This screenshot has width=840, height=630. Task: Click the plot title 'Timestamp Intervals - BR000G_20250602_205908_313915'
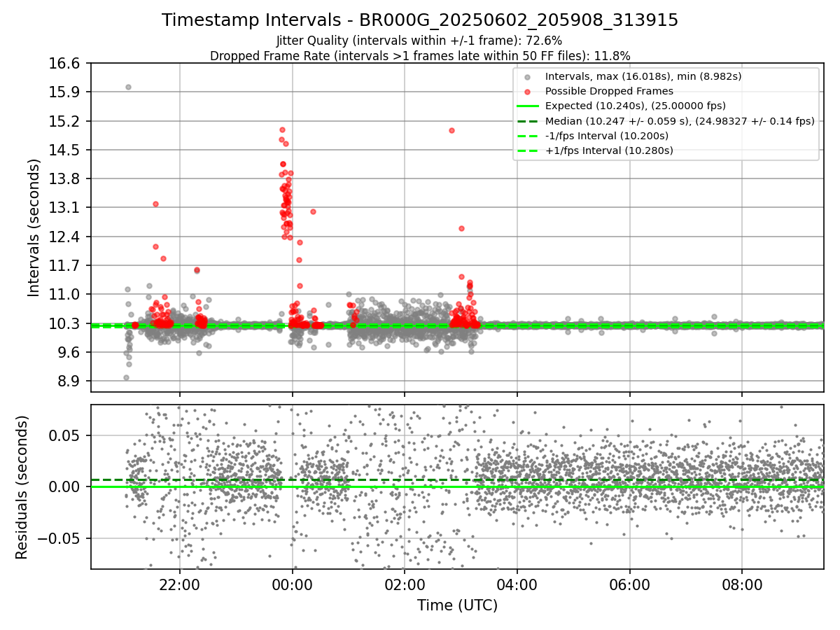point(420,20)
